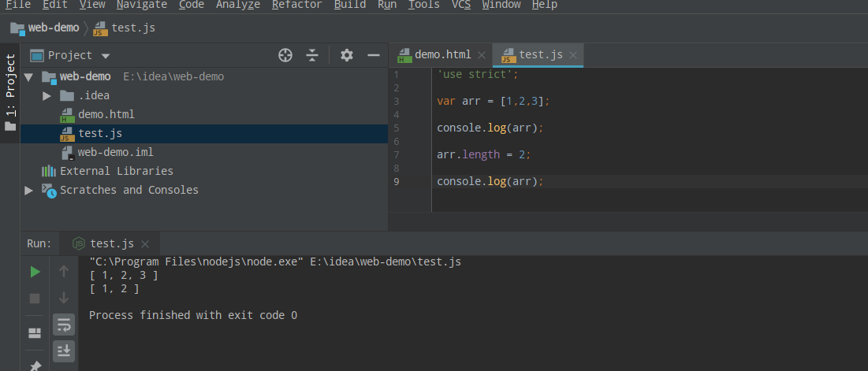Click web-demo in the breadcrumb bar
Viewport: 868px width, 371px height.
coord(45,28)
